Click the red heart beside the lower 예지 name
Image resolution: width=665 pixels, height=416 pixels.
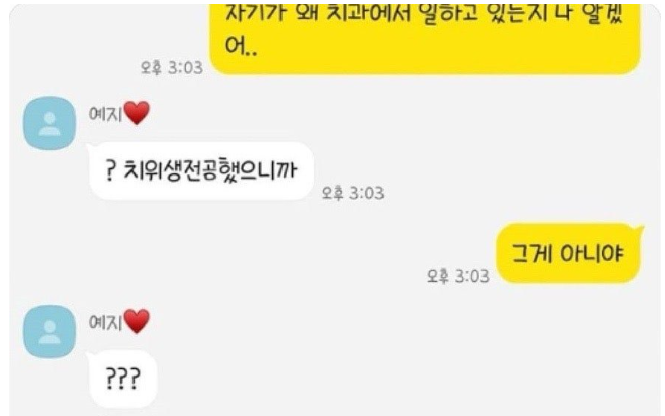[137, 321]
